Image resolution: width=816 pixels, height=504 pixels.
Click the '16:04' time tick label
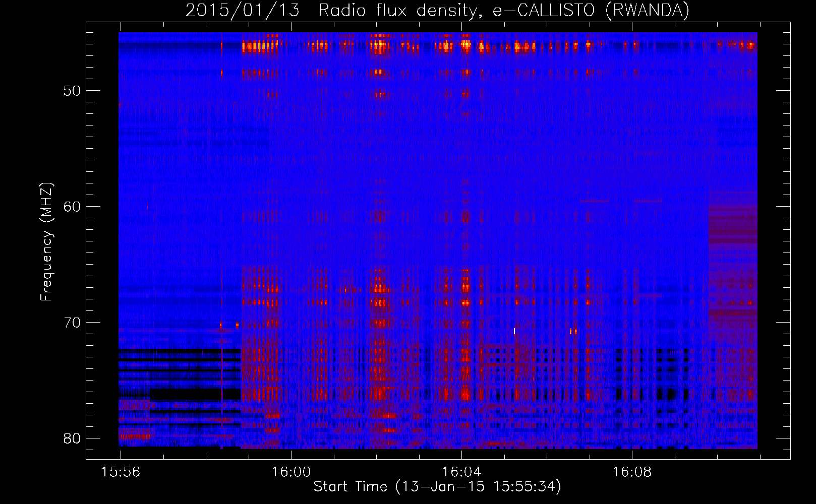(461, 472)
